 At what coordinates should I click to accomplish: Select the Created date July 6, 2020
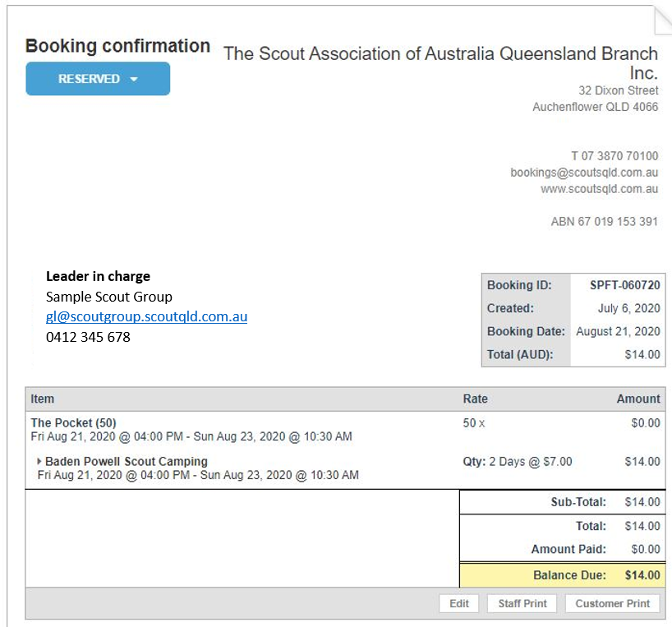click(629, 308)
